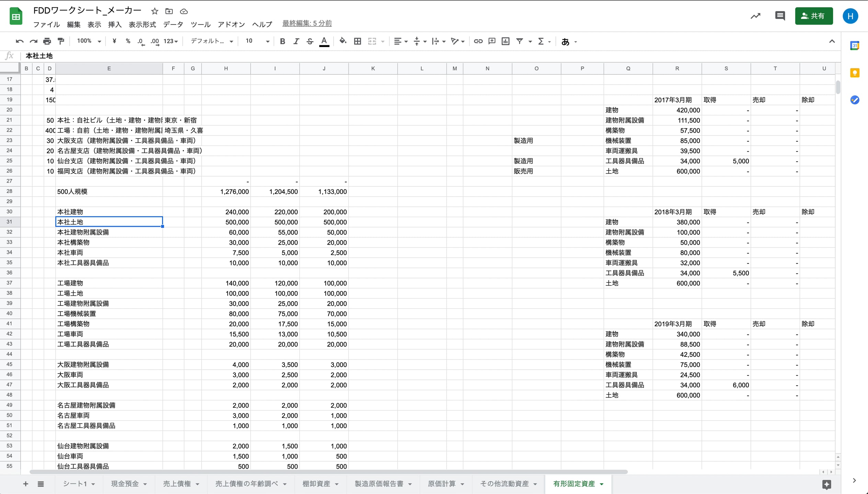Click the green 共有 share button
868x494 pixels.
coord(813,16)
